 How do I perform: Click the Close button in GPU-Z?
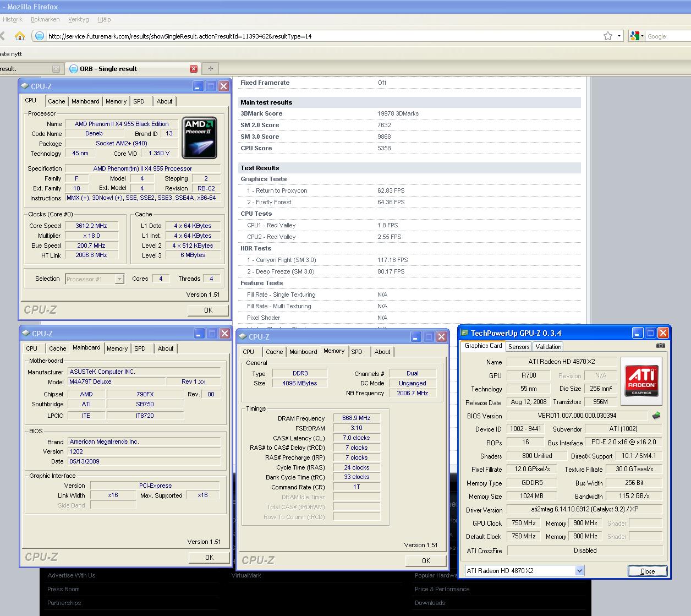pyautogui.click(x=648, y=571)
